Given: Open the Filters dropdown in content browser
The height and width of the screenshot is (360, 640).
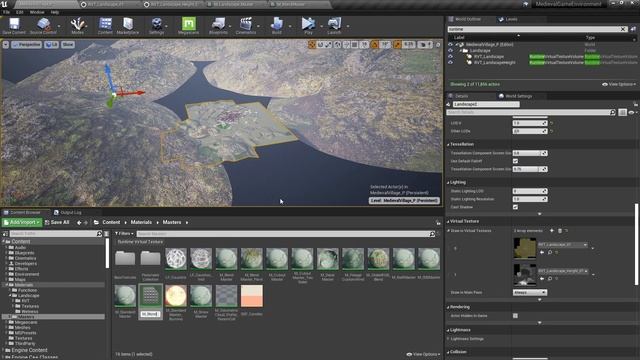Looking at the screenshot, I should (124, 233).
